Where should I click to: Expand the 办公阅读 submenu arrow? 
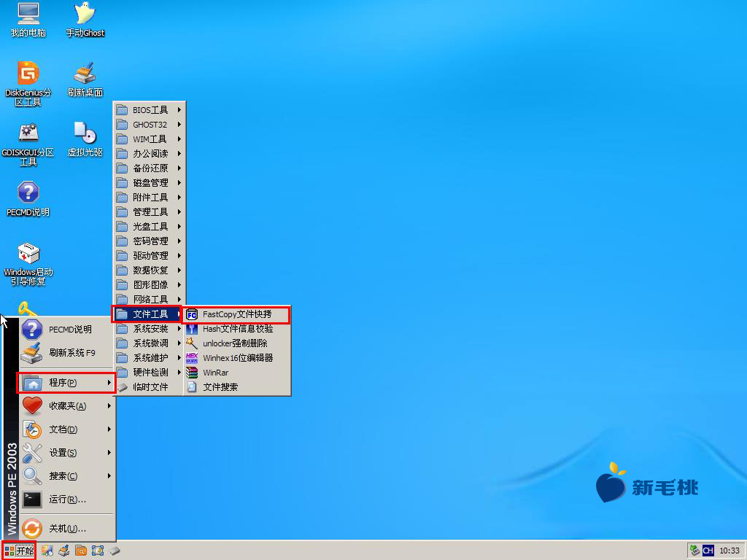tap(179, 154)
